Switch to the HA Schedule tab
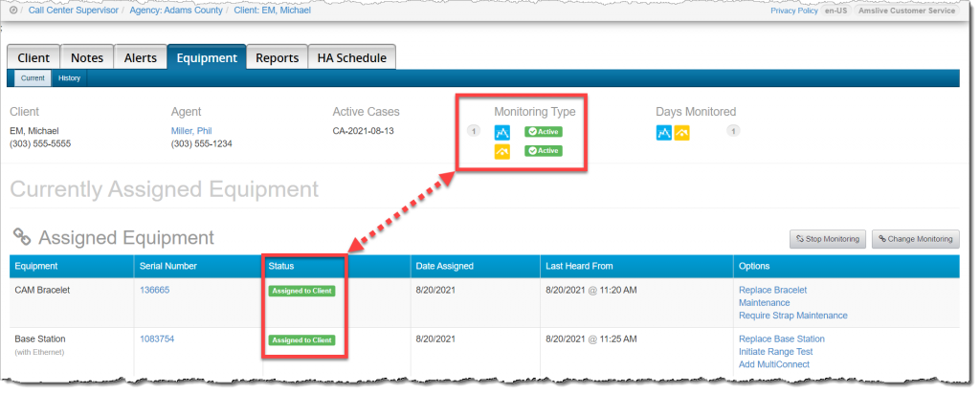 point(352,57)
